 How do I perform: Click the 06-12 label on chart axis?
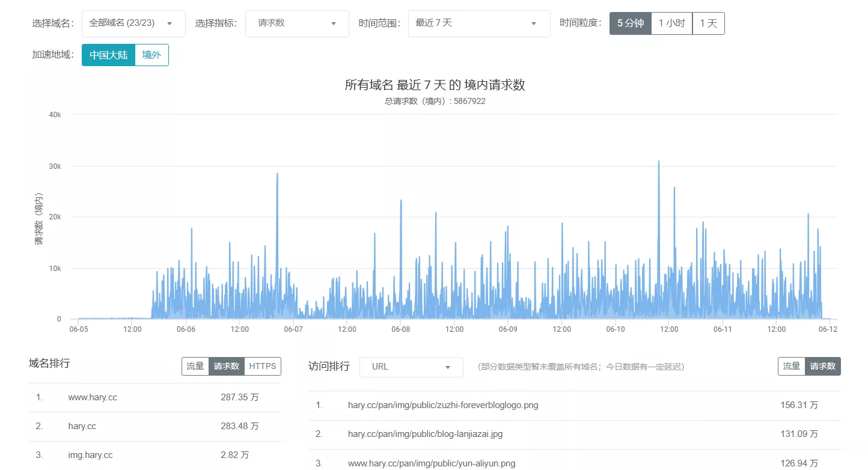(x=828, y=329)
